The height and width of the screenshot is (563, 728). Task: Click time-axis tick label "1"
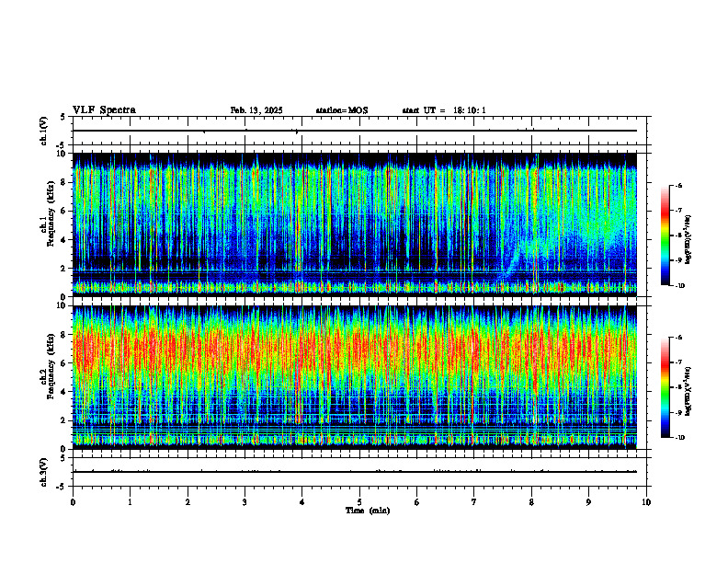pyautogui.click(x=130, y=502)
